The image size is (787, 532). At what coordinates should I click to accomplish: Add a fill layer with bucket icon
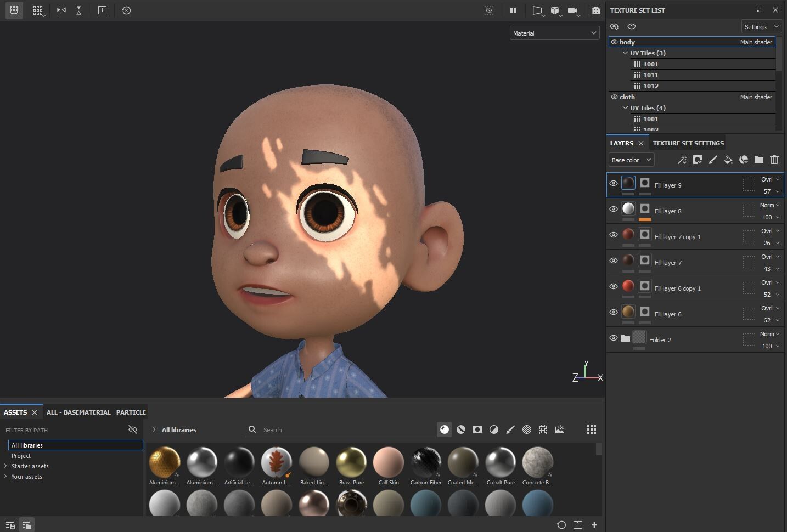coord(728,160)
